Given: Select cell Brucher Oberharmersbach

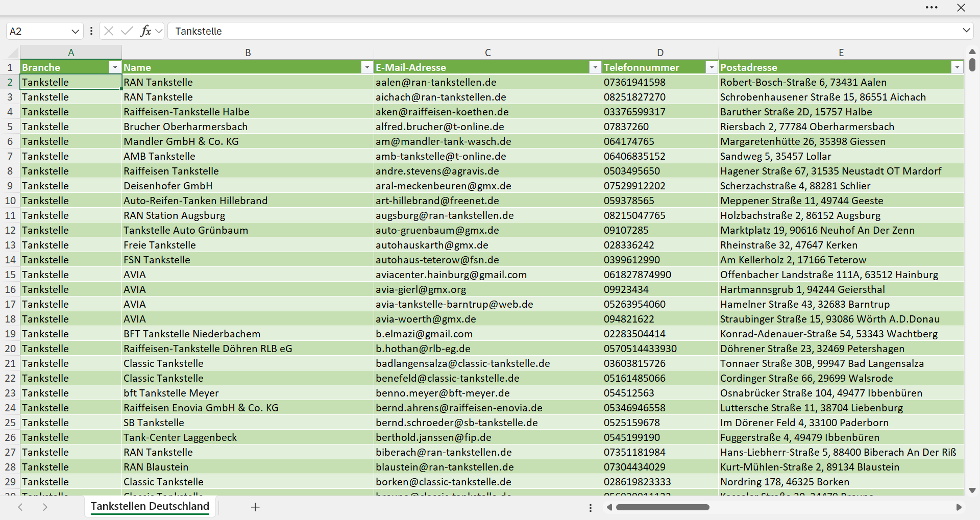Looking at the screenshot, I should tap(248, 127).
